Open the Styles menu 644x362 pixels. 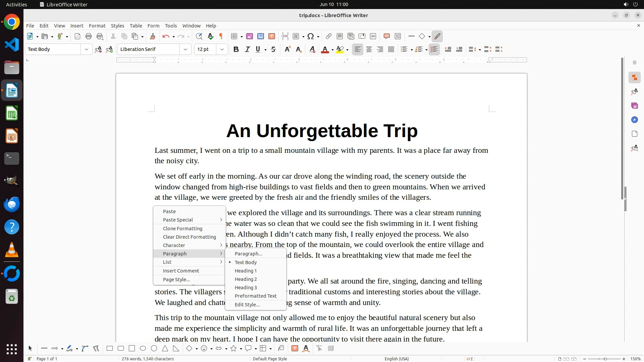[x=117, y=26]
